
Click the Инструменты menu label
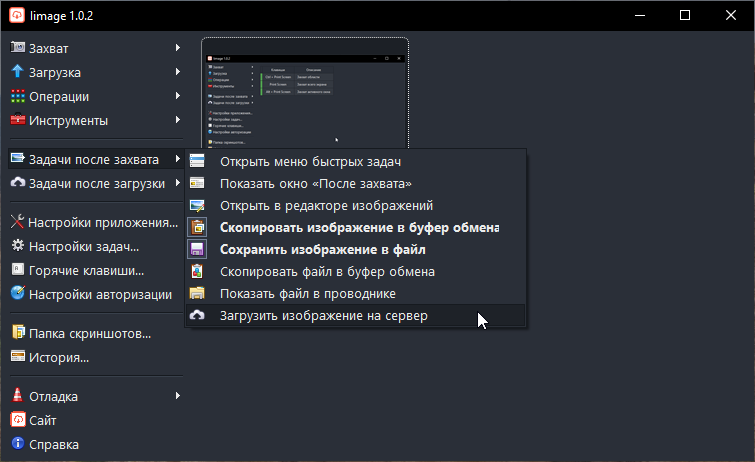(x=68, y=120)
